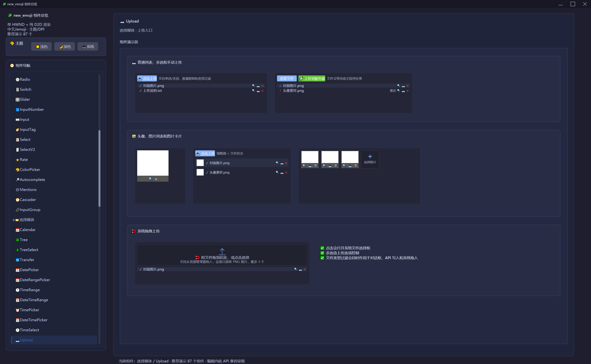Preview 封面图片.png in the thumbnail list
591x364 pixels.
coord(277,163)
